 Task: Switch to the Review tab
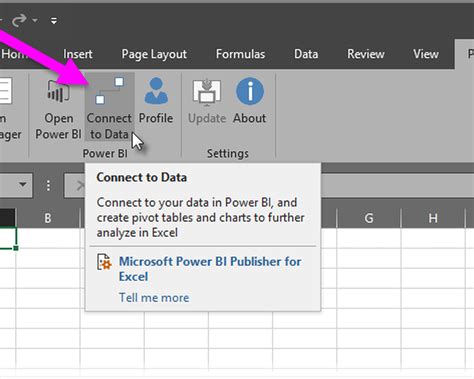366,54
